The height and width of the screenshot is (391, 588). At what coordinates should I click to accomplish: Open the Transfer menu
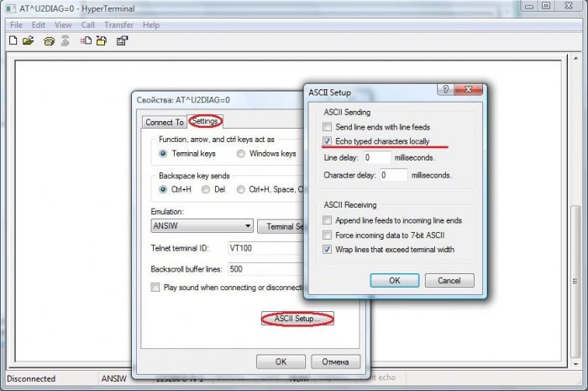coord(118,25)
